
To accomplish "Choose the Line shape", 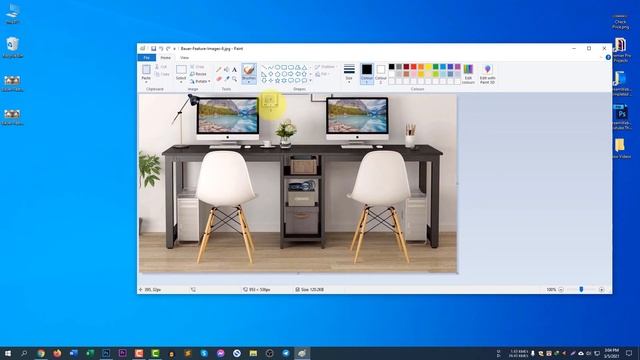I will point(264,67).
